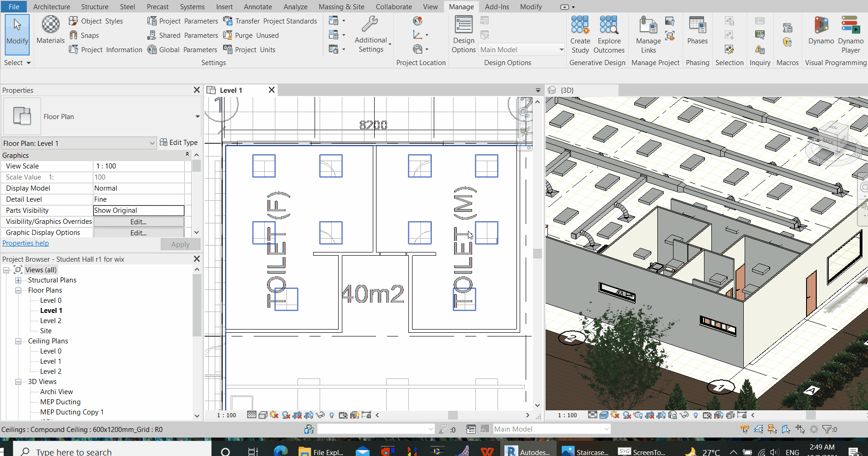Open Project Units
This screenshot has height=456, width=868.
pos(249,49)
